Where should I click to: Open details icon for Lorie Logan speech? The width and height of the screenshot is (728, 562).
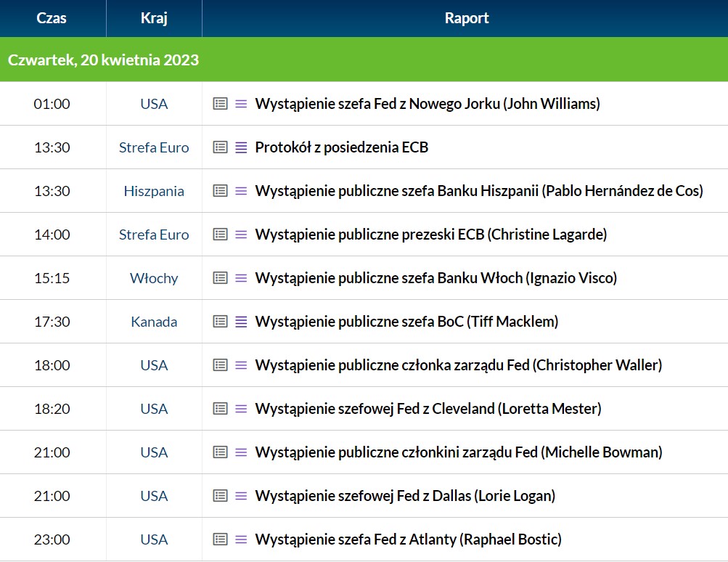click(220, 496)
